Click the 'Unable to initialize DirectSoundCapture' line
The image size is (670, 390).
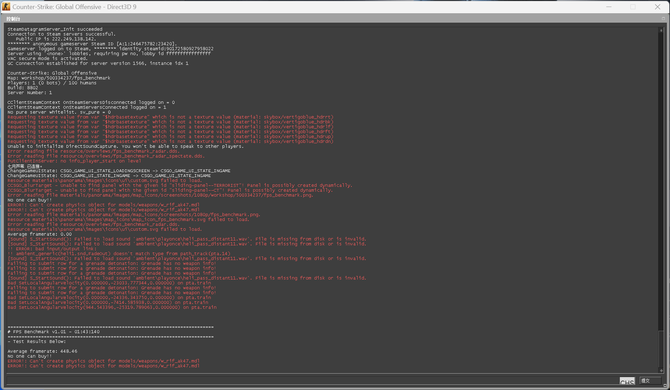click(x=125, y=146)
